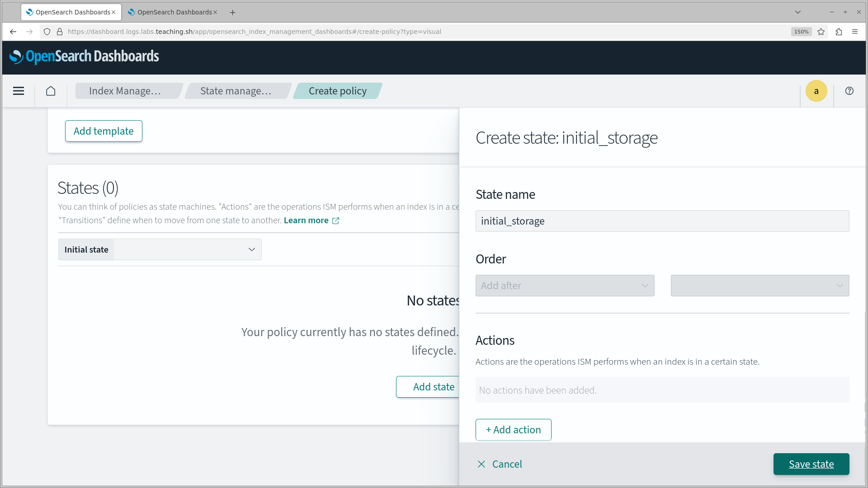
Task: Click the Save state button
Action: click(x=811, y=464)
